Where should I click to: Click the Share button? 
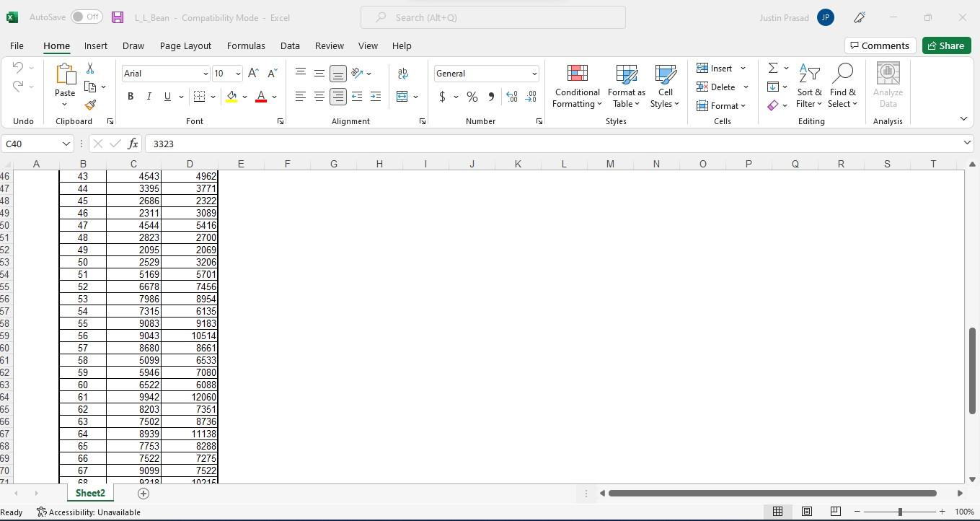point(946,45)
